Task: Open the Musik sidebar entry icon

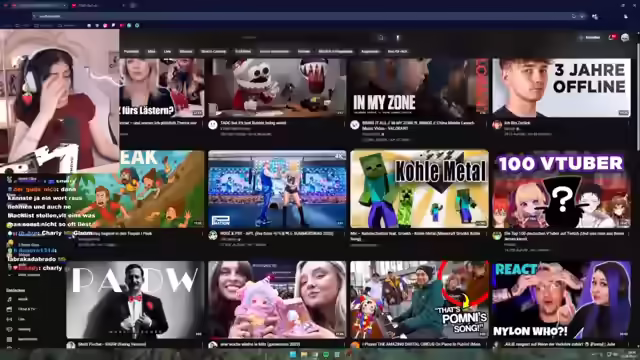Action: 9,299
